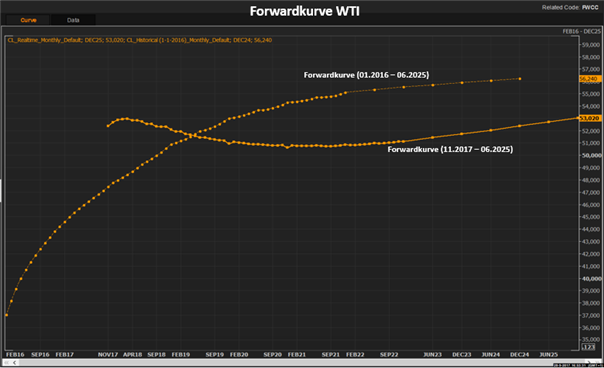The height and width of the screenshot is (368, 604).
Task: Click the left arrow on horizontal scrollbar
Action: point(15,363)
